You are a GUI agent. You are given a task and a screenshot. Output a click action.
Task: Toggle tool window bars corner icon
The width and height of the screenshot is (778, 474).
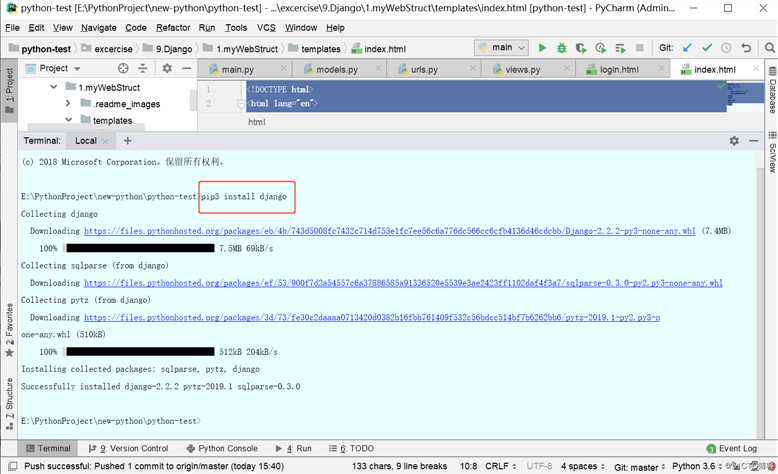coord(13,467)
